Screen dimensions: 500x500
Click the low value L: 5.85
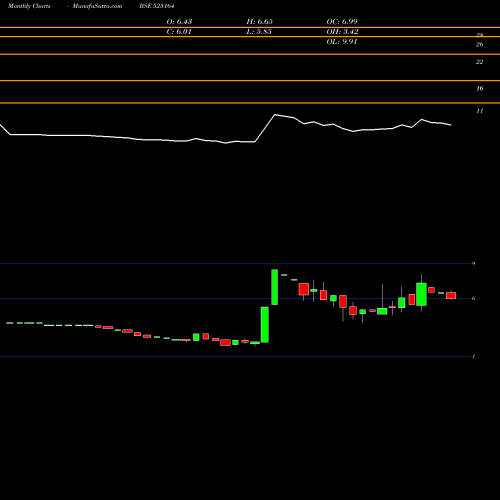[x=259, y=32]
